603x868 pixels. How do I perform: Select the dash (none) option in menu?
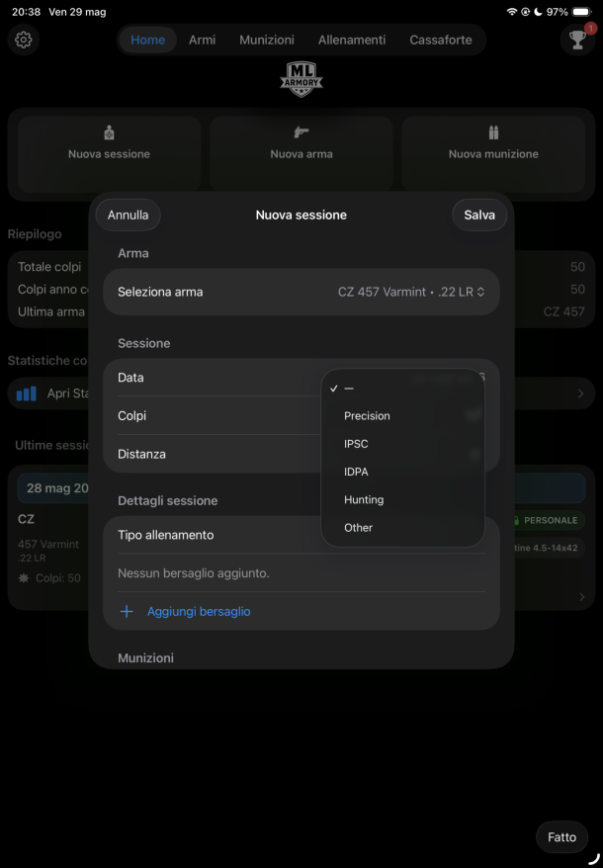pyautogui.click(x=402, y=389)
